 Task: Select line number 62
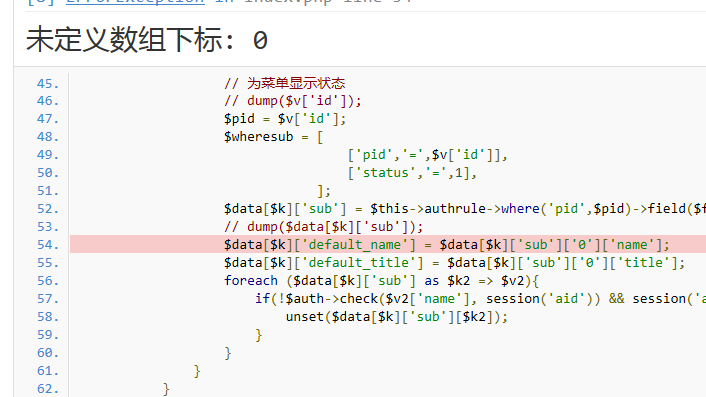tap(48, 389)
